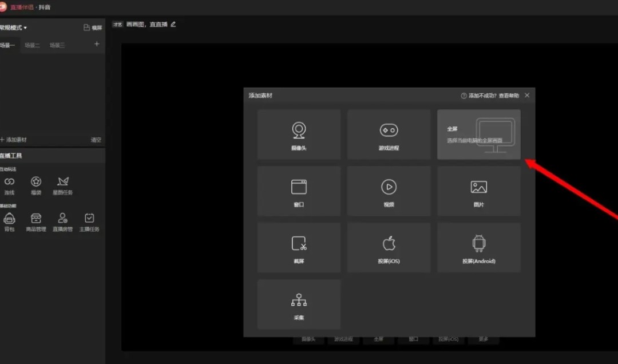Image resolution: width=618 pixels, height=364 pixels.
Task: Open 商品管理 product management
Action: 36,221
